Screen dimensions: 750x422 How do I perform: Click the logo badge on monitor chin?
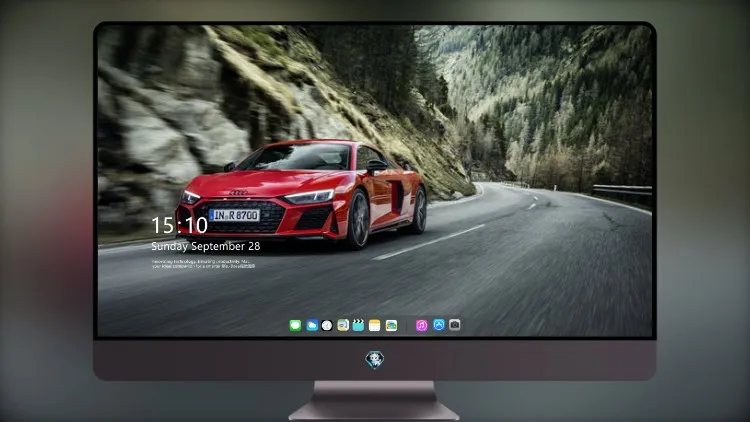click(375, 360)
